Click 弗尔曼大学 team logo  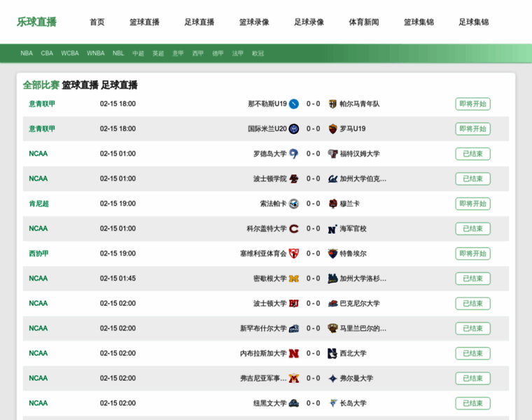pyautogui.click(x=332, y=378)
